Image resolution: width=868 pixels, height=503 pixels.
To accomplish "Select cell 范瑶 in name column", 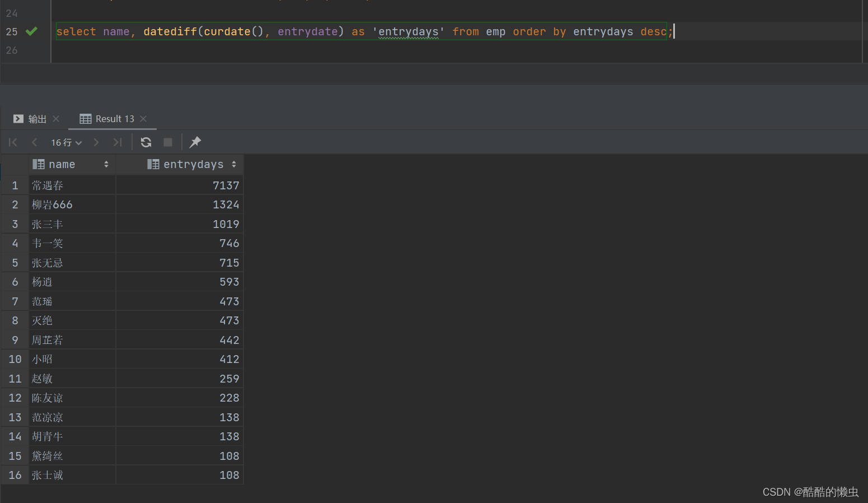I will (x=72, y=301).
